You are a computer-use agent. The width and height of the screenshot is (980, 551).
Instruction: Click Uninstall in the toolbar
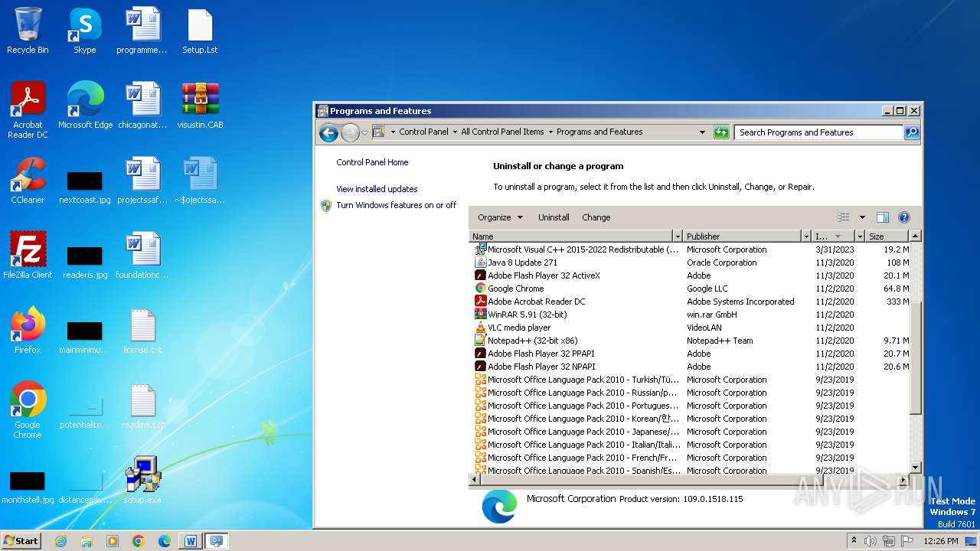point(554,217)
